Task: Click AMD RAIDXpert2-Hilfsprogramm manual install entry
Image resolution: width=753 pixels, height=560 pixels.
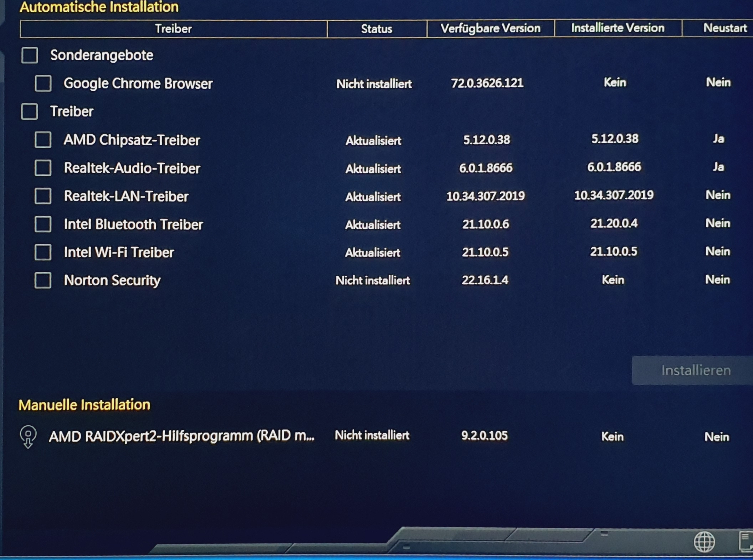Action: [x=181, y=436]
